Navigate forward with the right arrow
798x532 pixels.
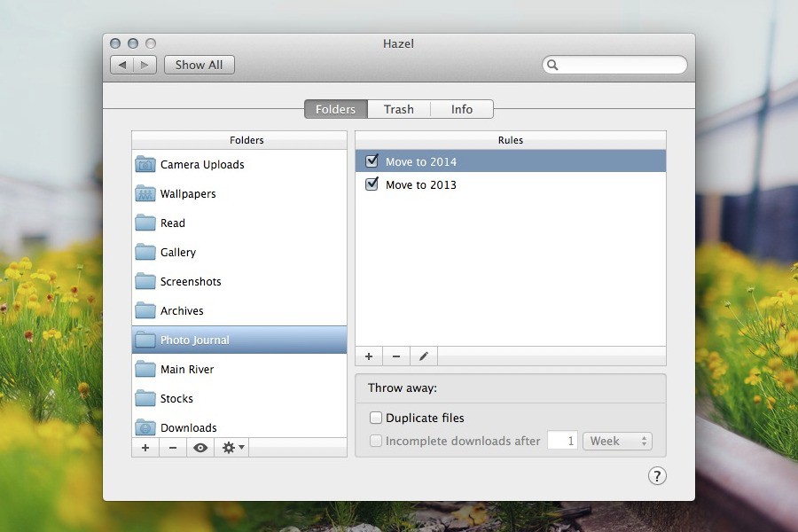coord(145,65)
